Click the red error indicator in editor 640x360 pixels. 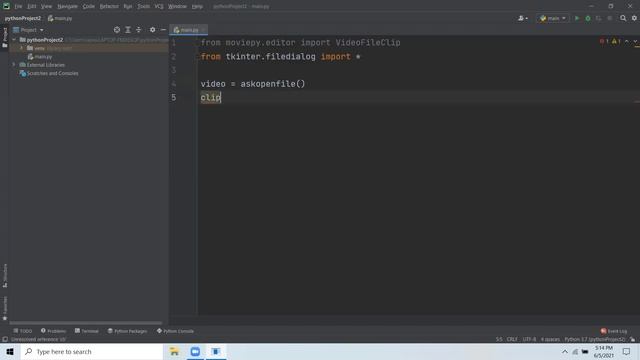(604, 41)
